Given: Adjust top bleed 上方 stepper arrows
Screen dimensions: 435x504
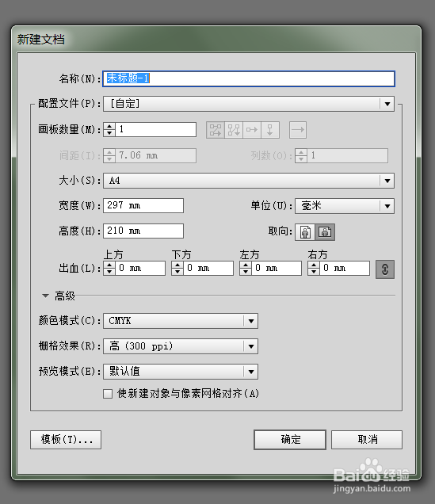Looking at the screenshot, I should point(109,269).
